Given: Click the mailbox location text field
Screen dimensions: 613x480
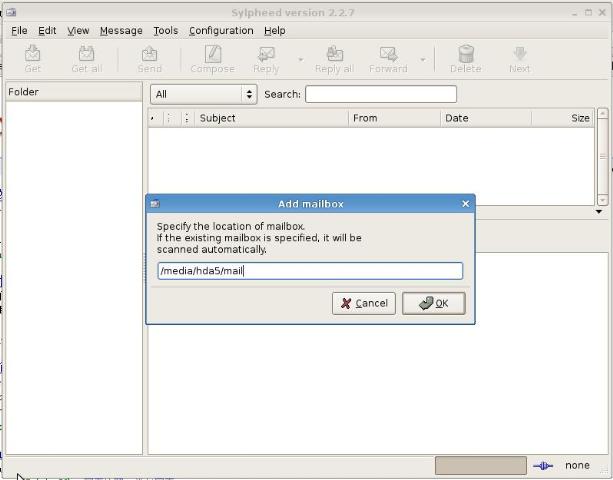Looking at the screenshot, I should (310, 270).
